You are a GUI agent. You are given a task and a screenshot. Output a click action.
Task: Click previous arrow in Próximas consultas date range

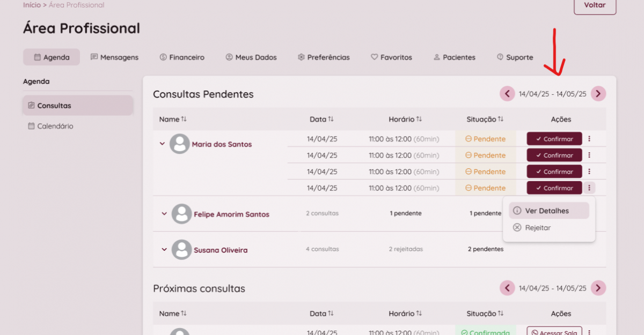tap(507, 288)
